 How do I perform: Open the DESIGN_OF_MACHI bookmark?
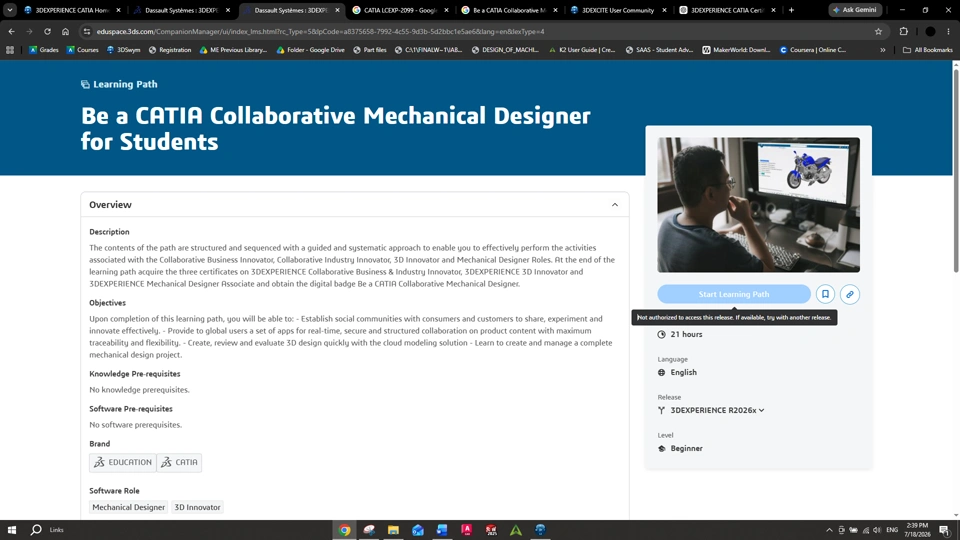pyautogui.click(x=505, y=50)
